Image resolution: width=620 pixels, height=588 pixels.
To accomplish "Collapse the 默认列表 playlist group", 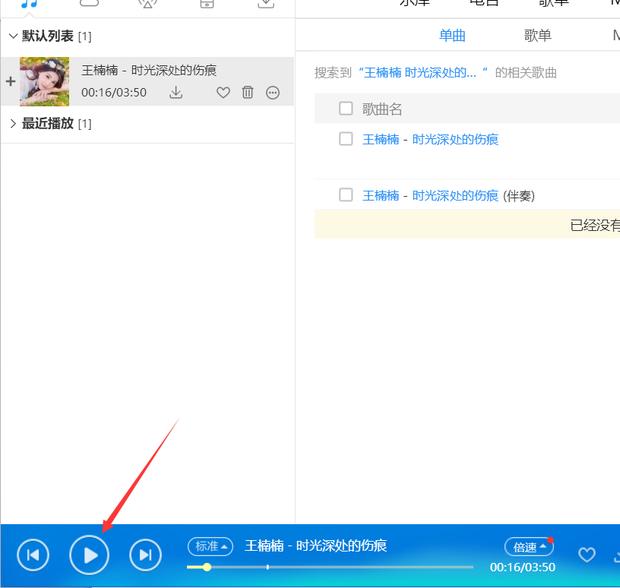I will point(13,36).
